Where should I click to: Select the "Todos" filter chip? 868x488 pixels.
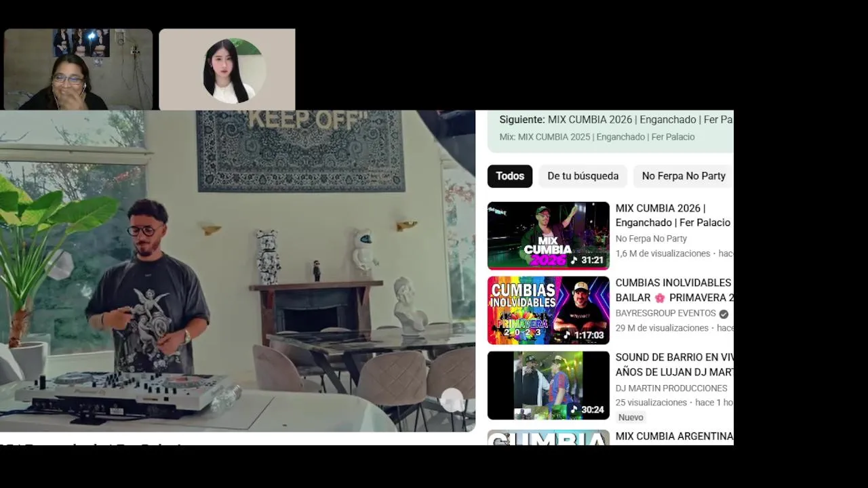pyautogui.click(x=510, y=176)
